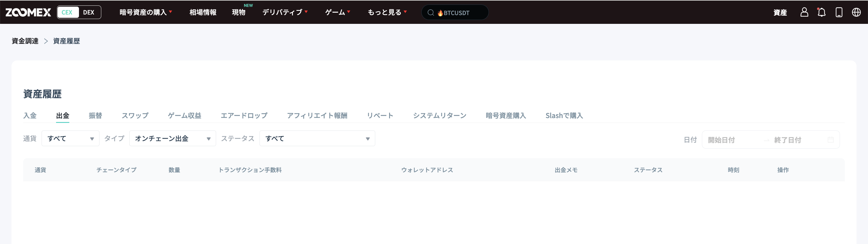Expand the ステータス status dropdown

tap(317, 138)
